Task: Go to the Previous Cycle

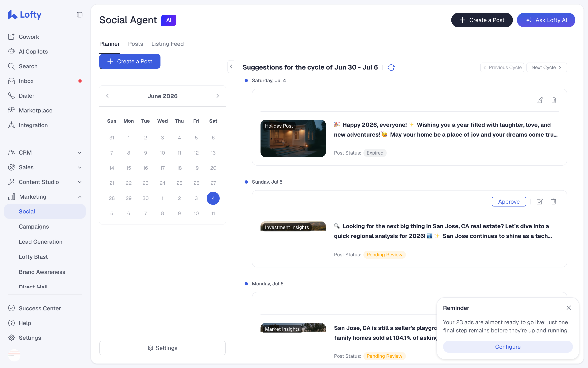Action: tap(502, 67)
